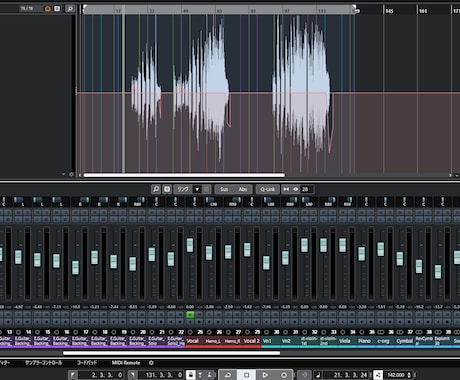Switch to the コードパッド tab

(x=87, y=363)
